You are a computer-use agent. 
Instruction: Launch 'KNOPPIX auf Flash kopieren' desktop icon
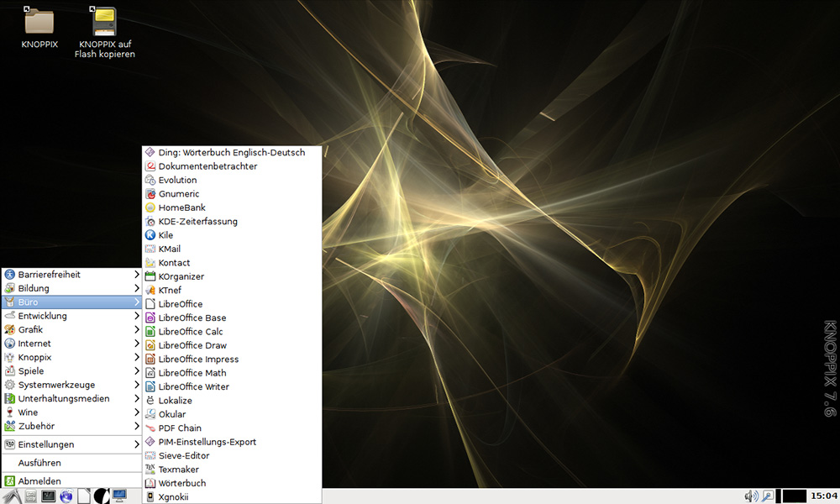tap(104, 20)
